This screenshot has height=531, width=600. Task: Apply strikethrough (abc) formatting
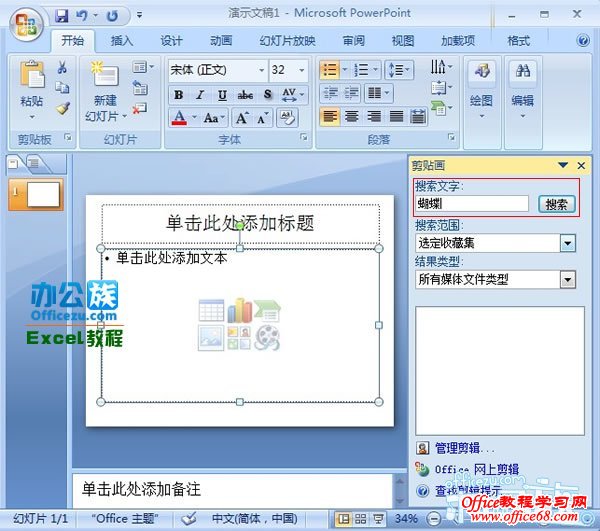[245, 95]
